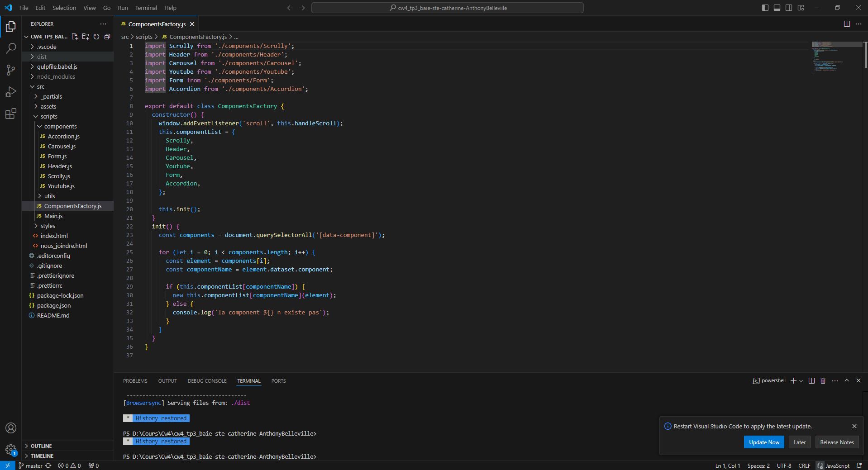Open the Run and Debug view

point(10,92)
